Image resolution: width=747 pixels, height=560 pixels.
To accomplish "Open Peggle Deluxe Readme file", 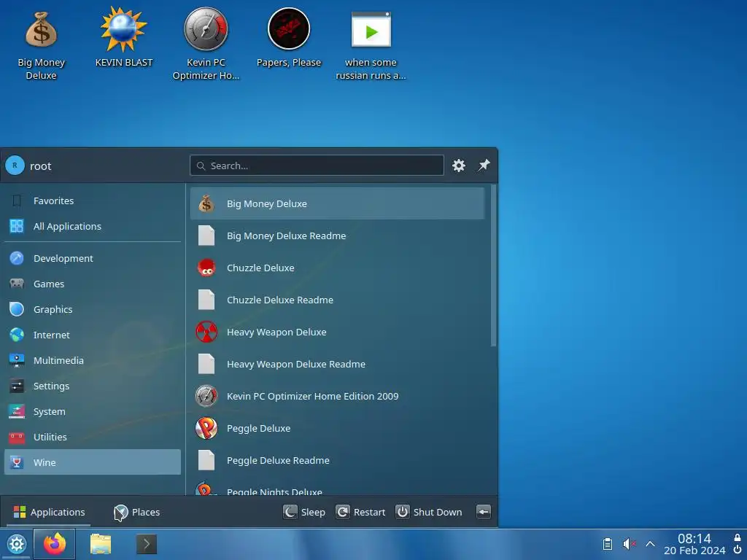I will click(x=337, y=461).
